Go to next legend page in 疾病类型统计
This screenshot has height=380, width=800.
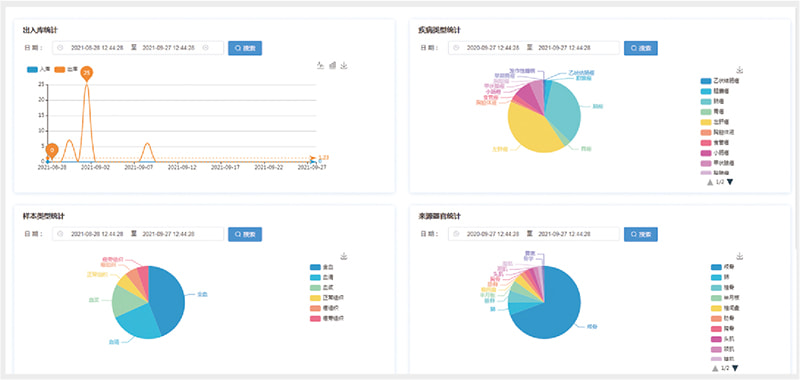coord(730,182)
